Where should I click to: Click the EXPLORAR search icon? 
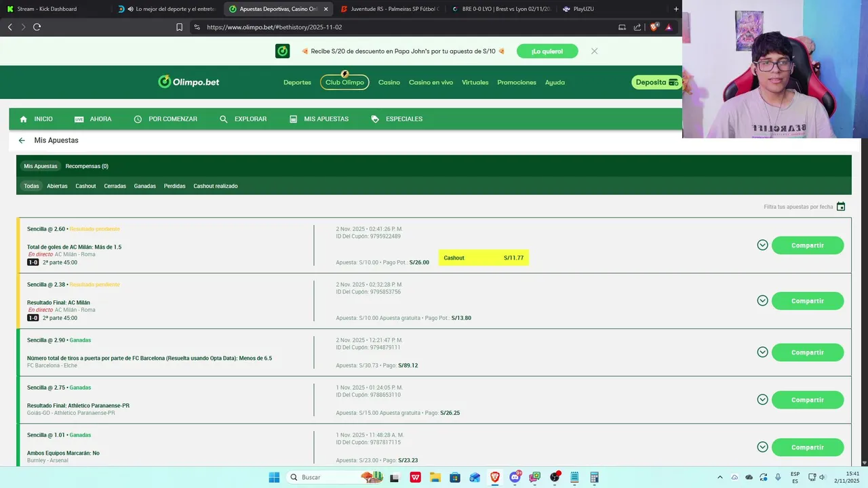point(224,119)
